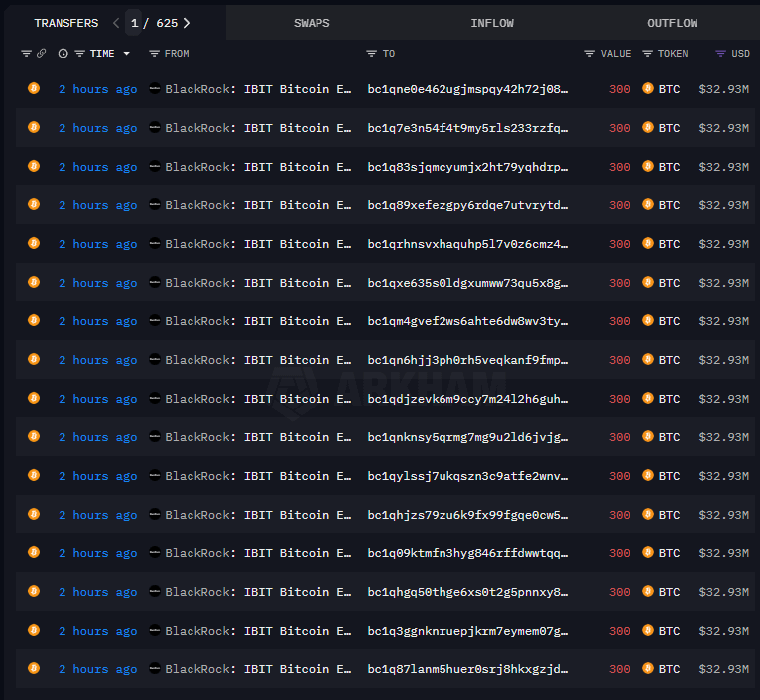
Task: Click $32.93M in bc1q83sjqmc row
Action: (x=723, y=167)
